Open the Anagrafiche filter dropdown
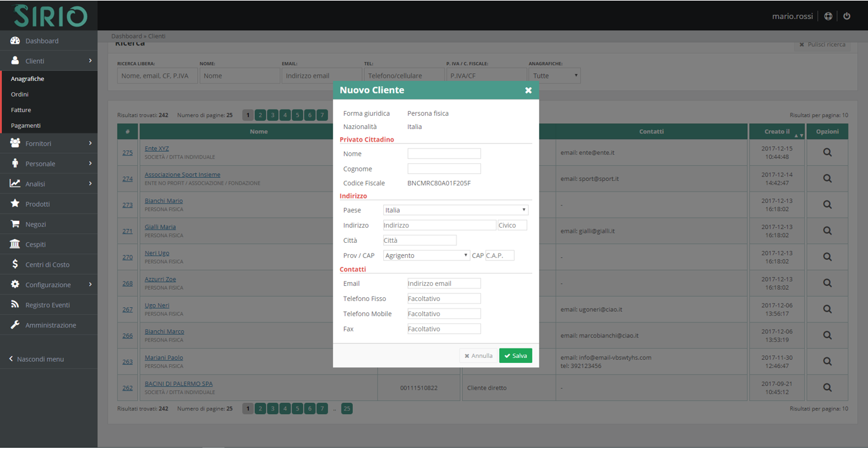868x449 pixels. click(x=555, y=76)
